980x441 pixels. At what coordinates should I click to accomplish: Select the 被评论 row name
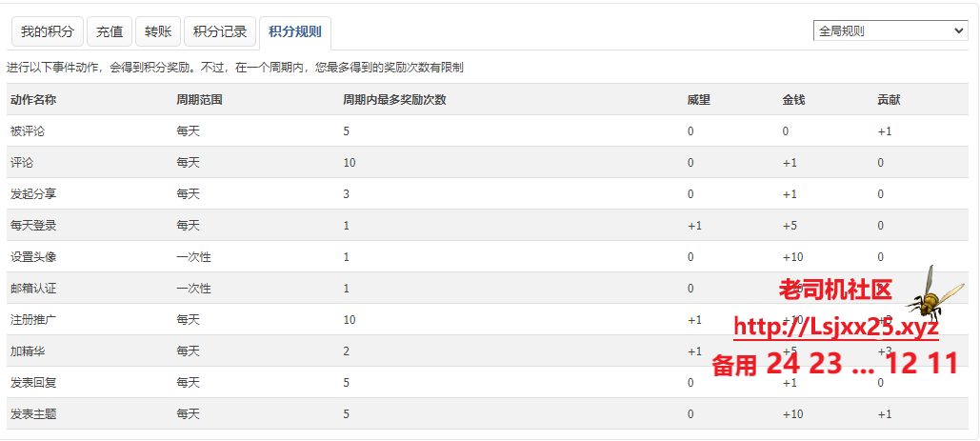pos(28,131)
